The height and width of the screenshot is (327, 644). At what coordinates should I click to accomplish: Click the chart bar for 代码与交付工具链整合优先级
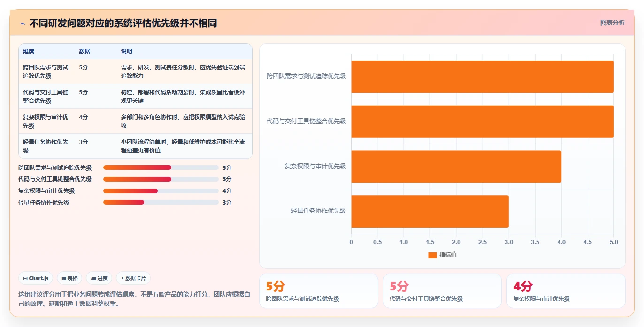tap(483, 122)
